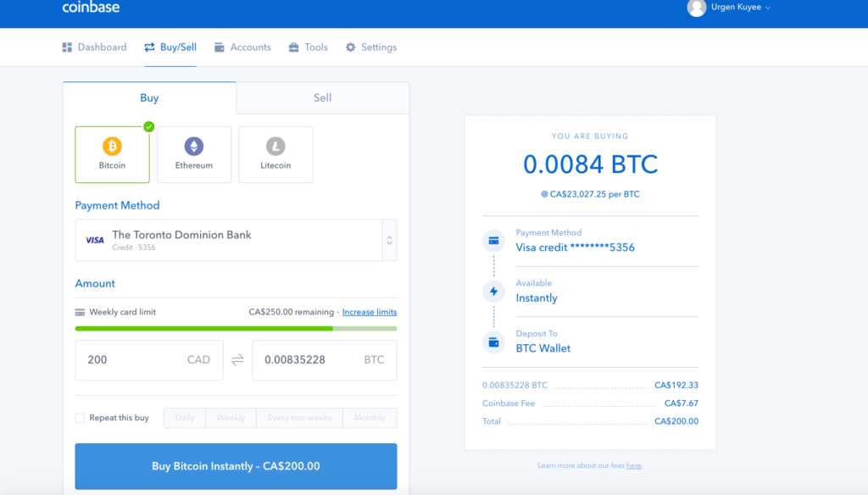Click the Increase limits link
Screen dimensions: 868x495
pyautogui.click(x=370, y=312)
